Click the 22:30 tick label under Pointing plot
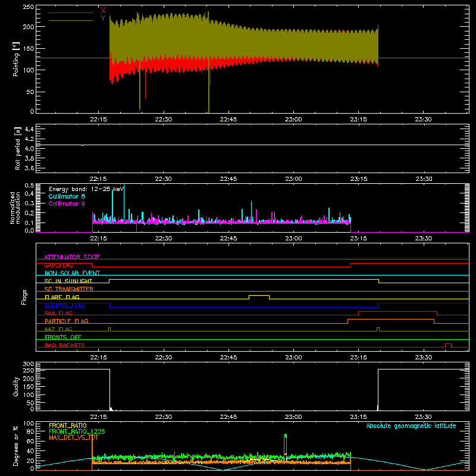476x476 pixels. click(x=163, y=120)
